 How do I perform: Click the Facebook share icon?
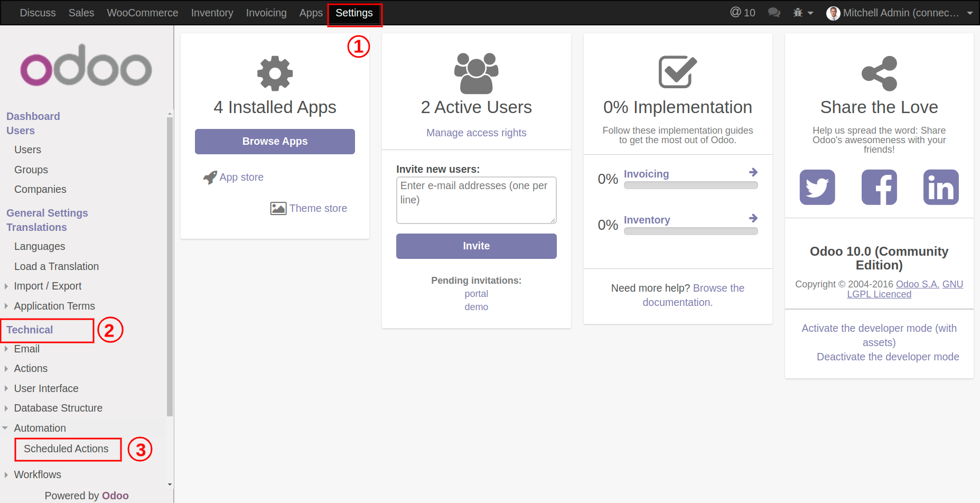(x=879, y=187)
